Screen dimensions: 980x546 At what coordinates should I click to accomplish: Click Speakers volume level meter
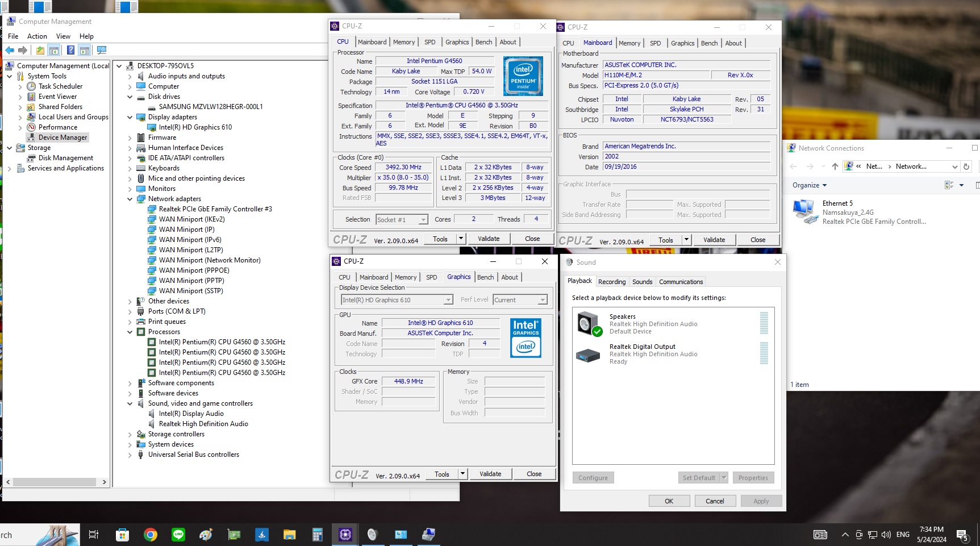764,323
